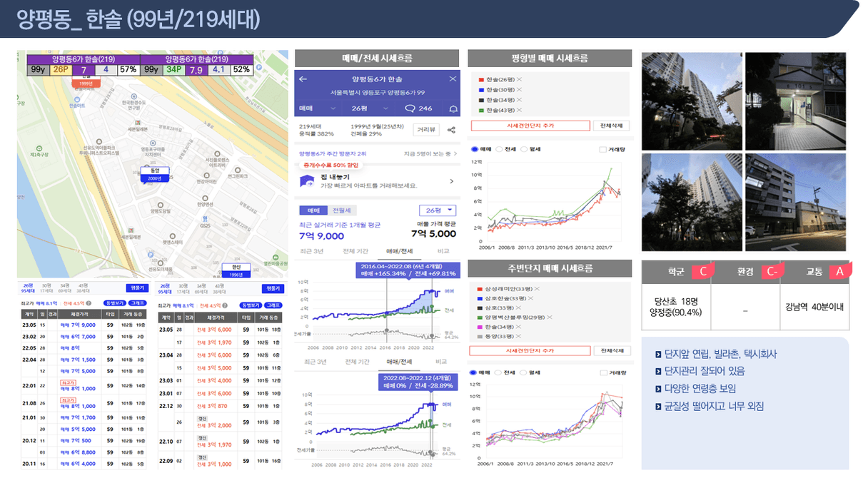Select the 전월세 toggle tab
The height and width of the screenshot is (488, 868).
click(x=341, y=210)
